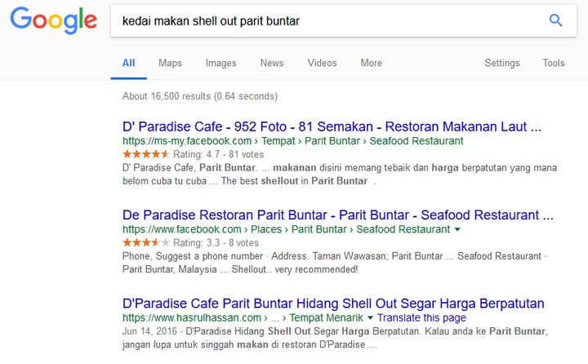Expand the More search menu
Screen dimensions: 588x364
[x=372, y=63]
